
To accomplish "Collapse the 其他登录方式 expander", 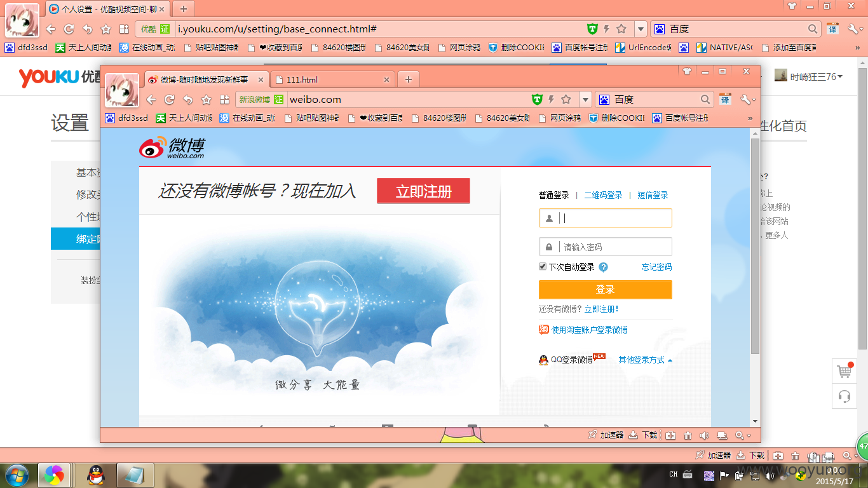I will pos(645,360).
